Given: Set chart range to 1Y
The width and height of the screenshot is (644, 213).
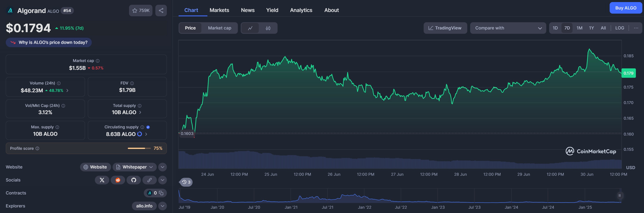Looking at the screenshot, I should [x=592, y=28].
